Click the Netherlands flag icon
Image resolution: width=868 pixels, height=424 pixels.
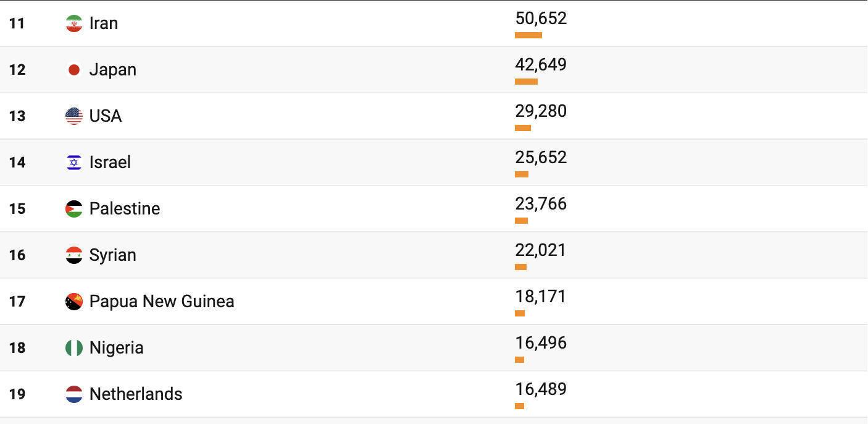coord(74,394)
